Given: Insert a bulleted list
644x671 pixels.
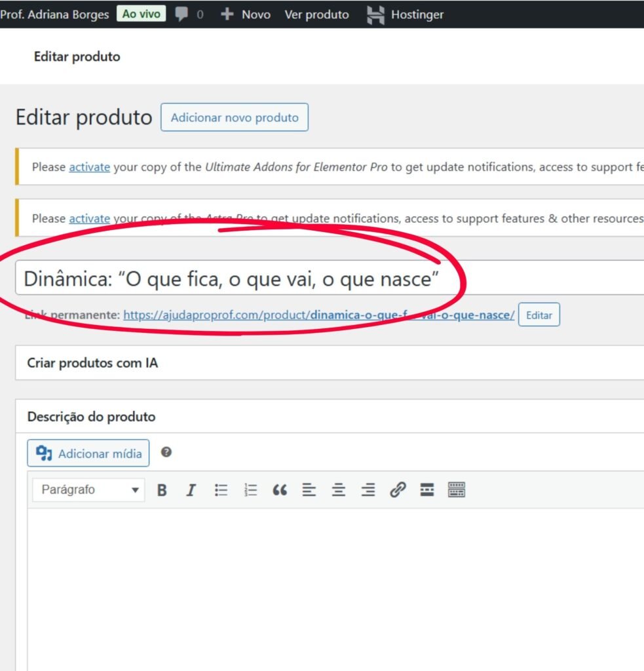Looking at the screenshot, I should (221, 490).
